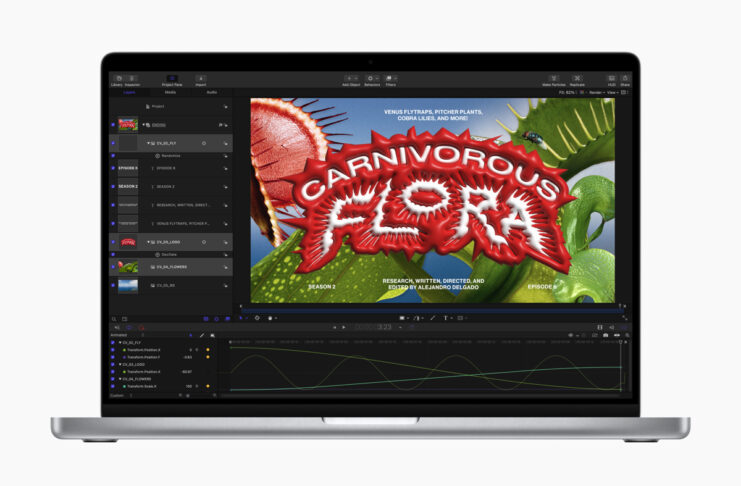Select the Randomize behavior row

[171, 156]
